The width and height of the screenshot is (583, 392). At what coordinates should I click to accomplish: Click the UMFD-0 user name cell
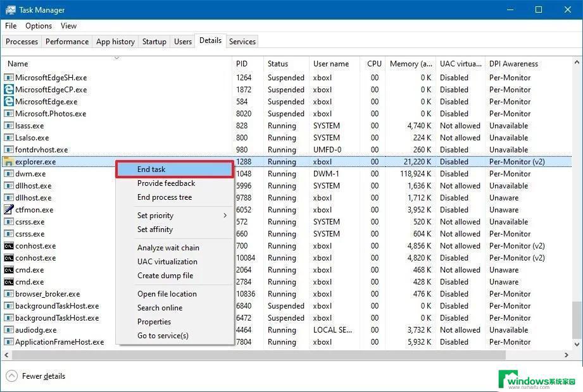(x=327, y=150)
